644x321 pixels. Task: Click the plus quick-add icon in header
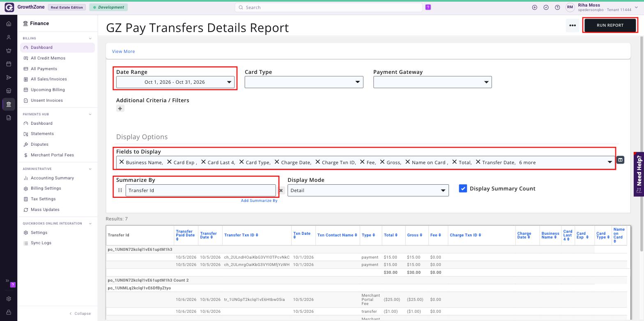(x=534, y=7)
